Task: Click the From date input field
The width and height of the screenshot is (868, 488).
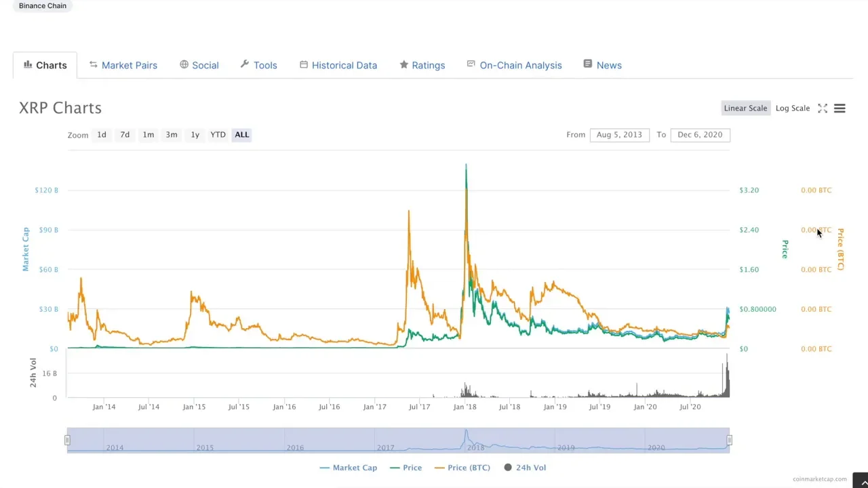Action: pos(619,135)
